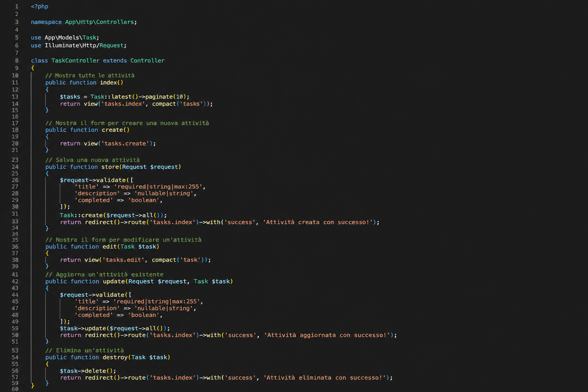Click the update function name on line 42
The height and width of the screenshot is (392, 588).
(x=114, y=281)
